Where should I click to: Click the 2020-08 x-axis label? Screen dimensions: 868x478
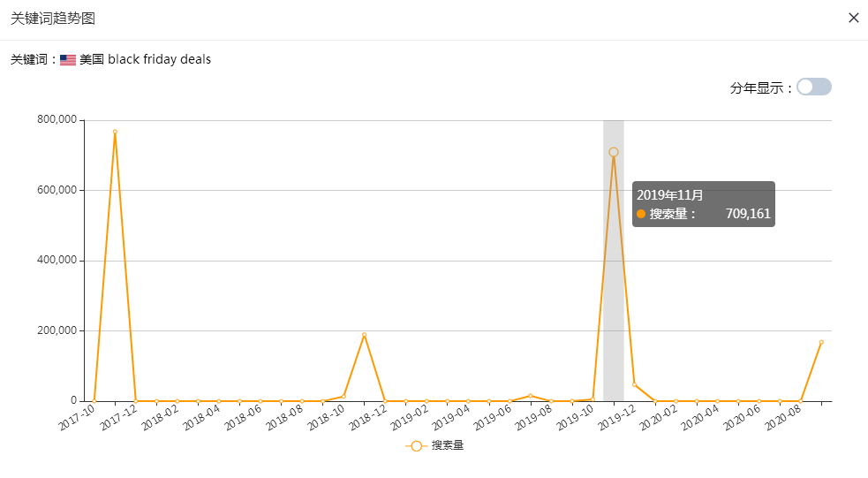tap(783, 417)
